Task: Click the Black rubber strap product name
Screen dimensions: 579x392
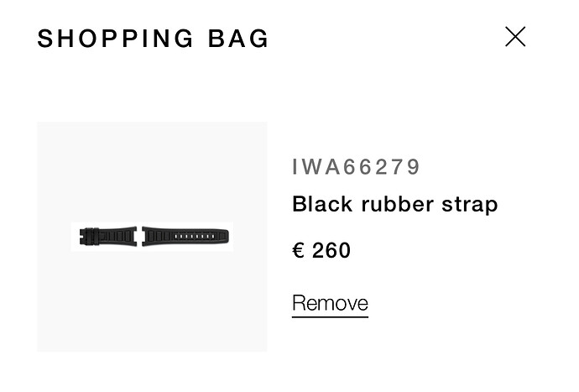Action: click(394, 204)
